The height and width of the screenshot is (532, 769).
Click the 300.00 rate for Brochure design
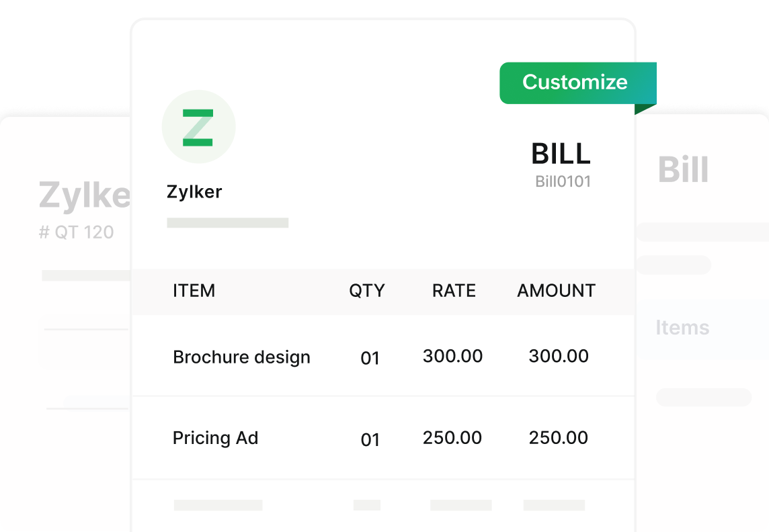pyautogui.click(x=452, y=356)
